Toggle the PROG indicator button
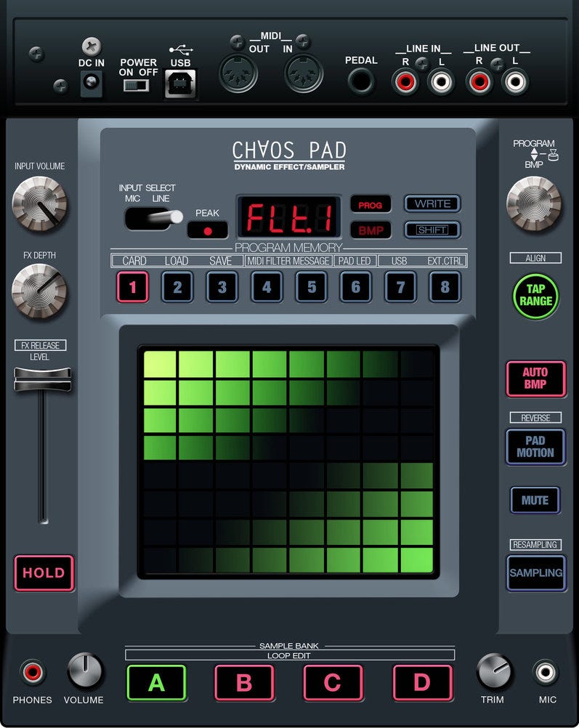 [371, 205]
